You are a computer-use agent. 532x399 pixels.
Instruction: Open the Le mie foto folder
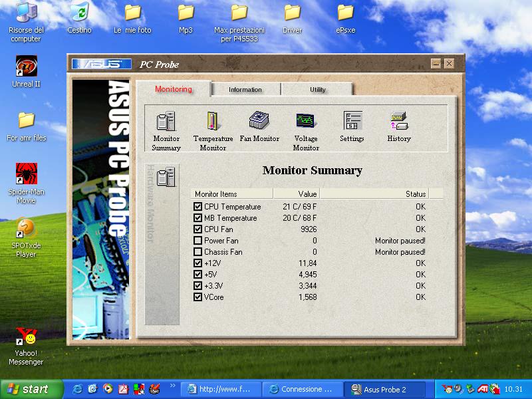coord(132,13)
